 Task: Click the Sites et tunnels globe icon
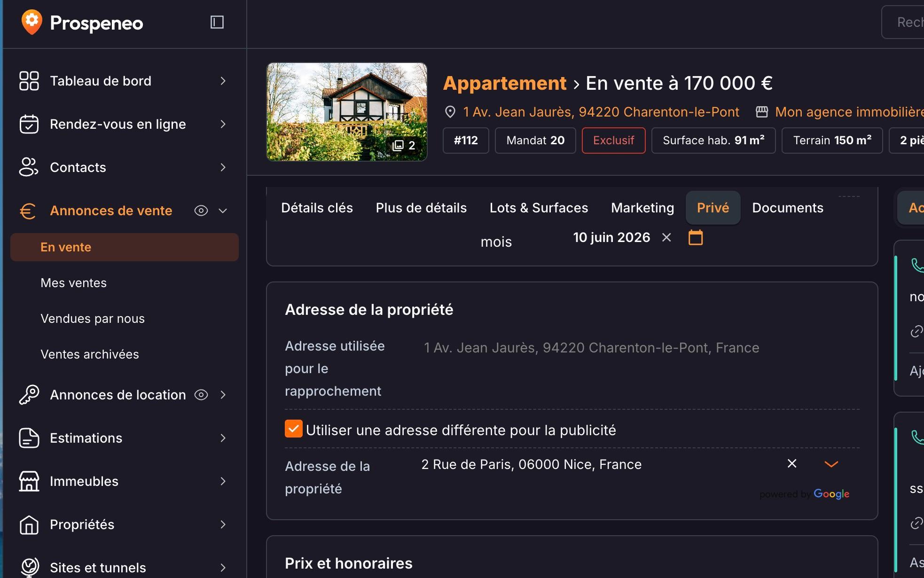tap(30, 567)
